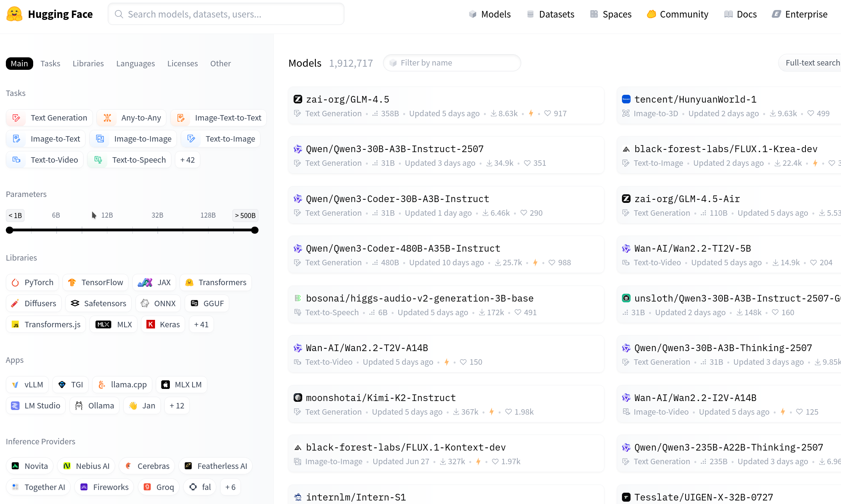Click the Hugging Face logo icon
841x504 pixels.
tap(14, 14)
